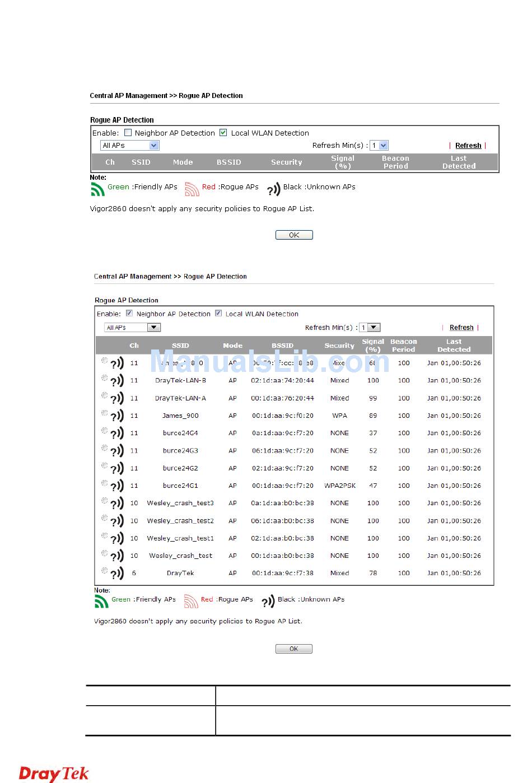Click the Beacon Period header in upper panel
Screen dimensions: 532x783
coord(395,162)
